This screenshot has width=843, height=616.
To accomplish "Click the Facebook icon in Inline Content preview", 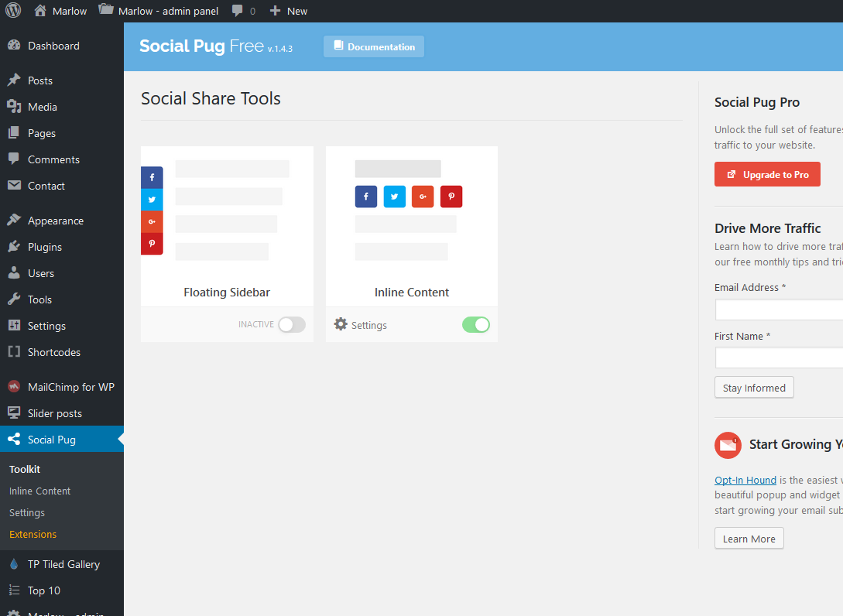I will (365, 197).
